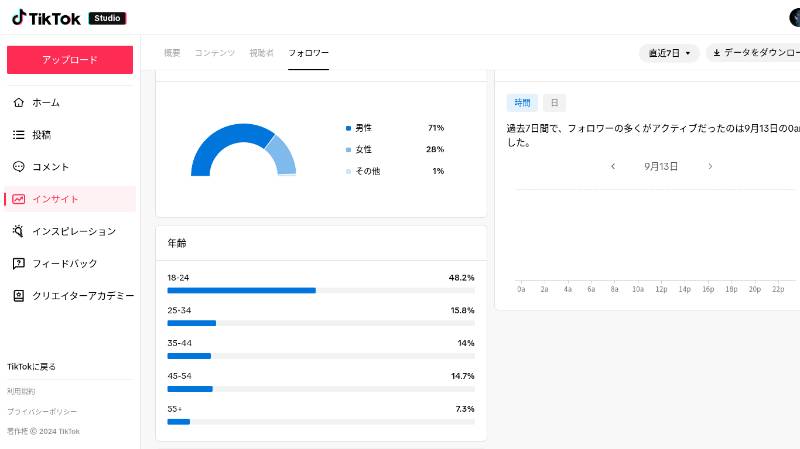The width and height of the screenshot is (800, 449).
Task: Click the download arrow icon
Action: [x=716, y=53]
